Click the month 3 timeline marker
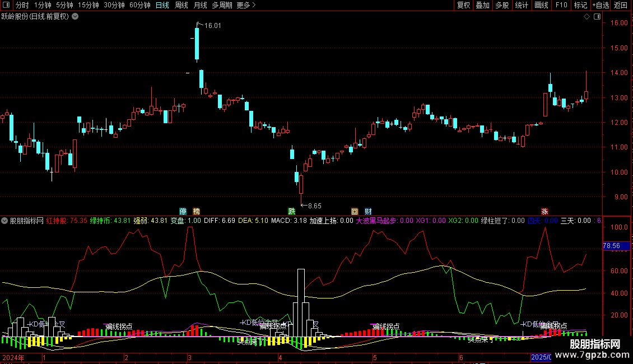 pyautogui.click(x=189, y=357)
